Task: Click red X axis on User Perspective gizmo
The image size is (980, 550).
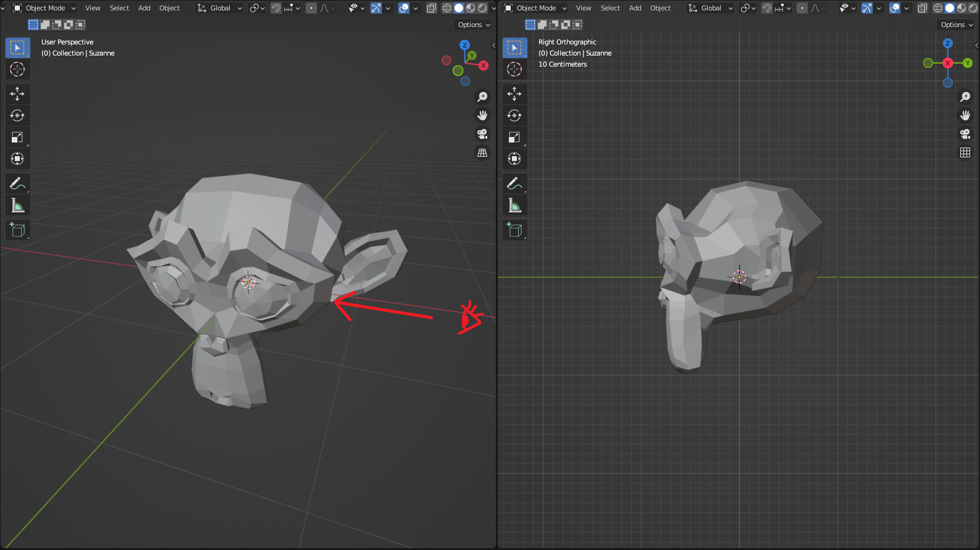Action: point(484,65)
